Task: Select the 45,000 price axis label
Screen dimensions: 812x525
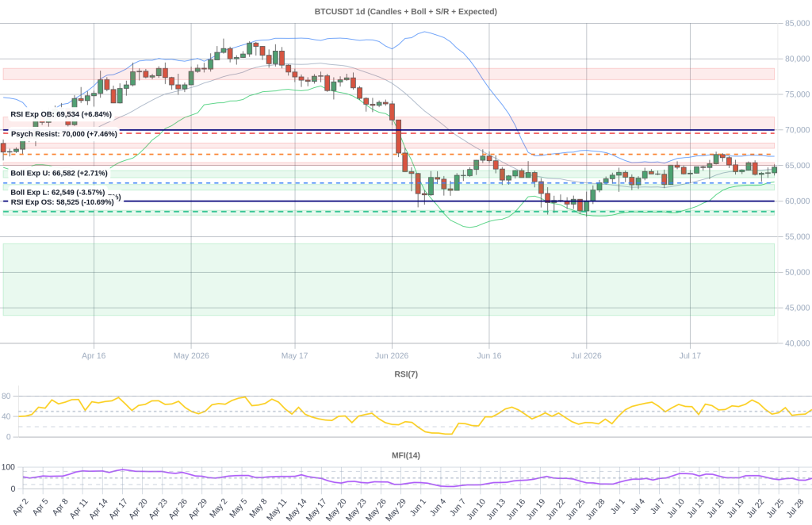Action: tap(797, 308)
